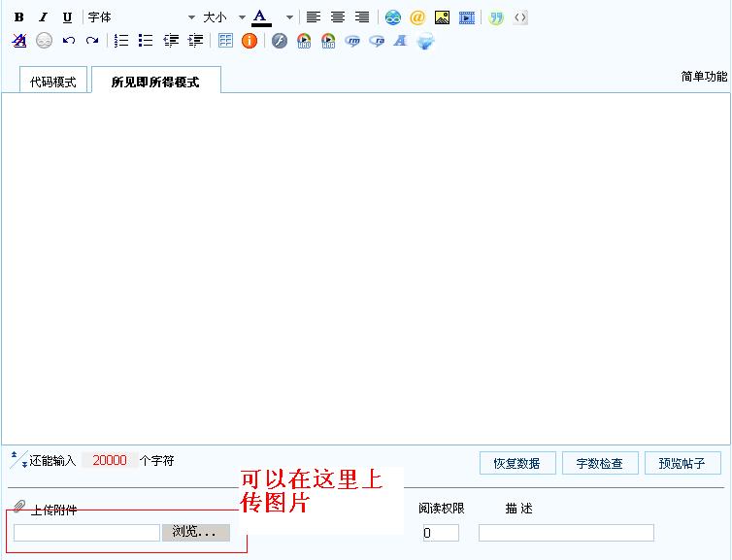
Task: Click the 预览帖子 button
Action: 682,463
